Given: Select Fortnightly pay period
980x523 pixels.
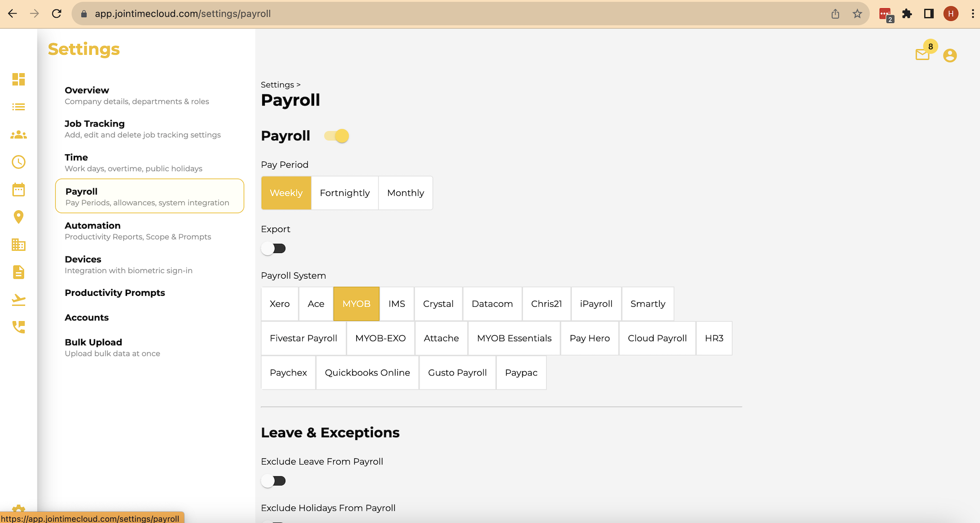Looking at the screenshot, I should pos(344,193).
